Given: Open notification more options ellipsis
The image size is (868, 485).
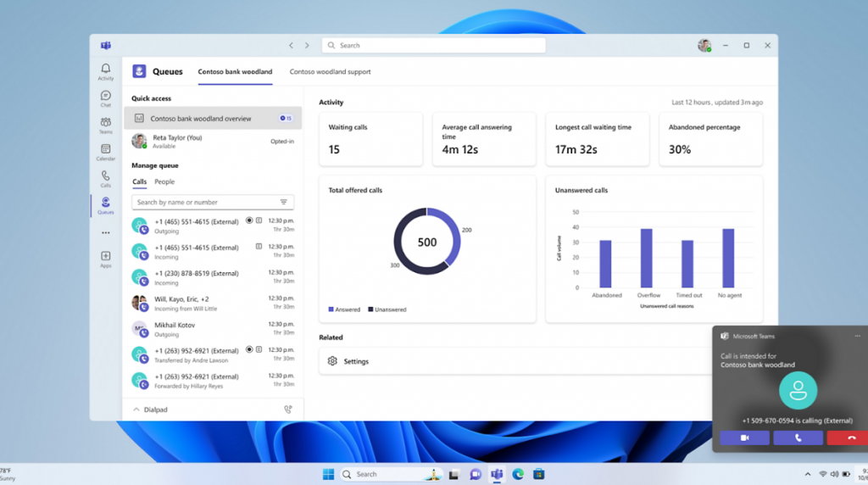Looking at the screenshot, I should coord(858,336).
